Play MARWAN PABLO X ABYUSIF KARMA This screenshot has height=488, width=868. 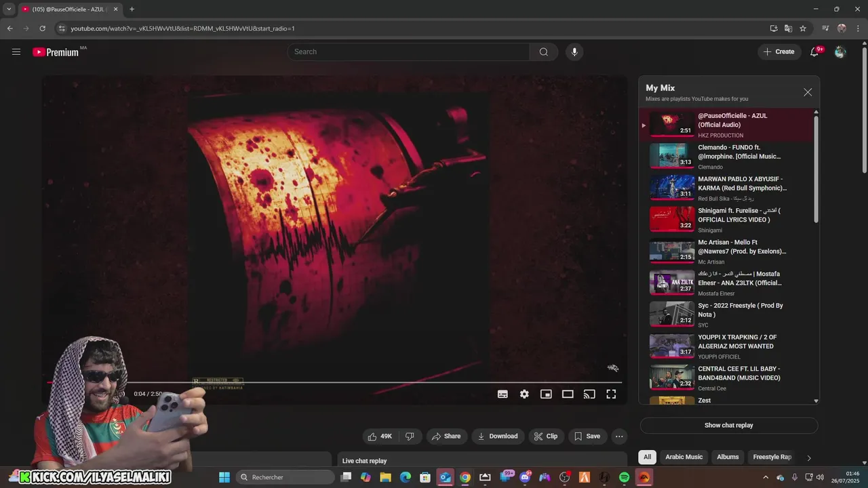pos(726,188)
